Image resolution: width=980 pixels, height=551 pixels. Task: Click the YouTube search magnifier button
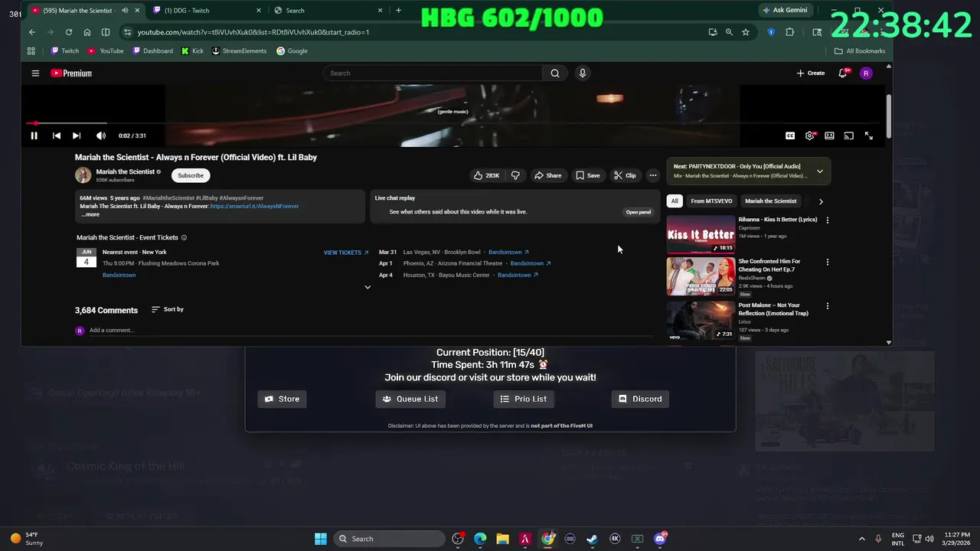pos(555,73)
